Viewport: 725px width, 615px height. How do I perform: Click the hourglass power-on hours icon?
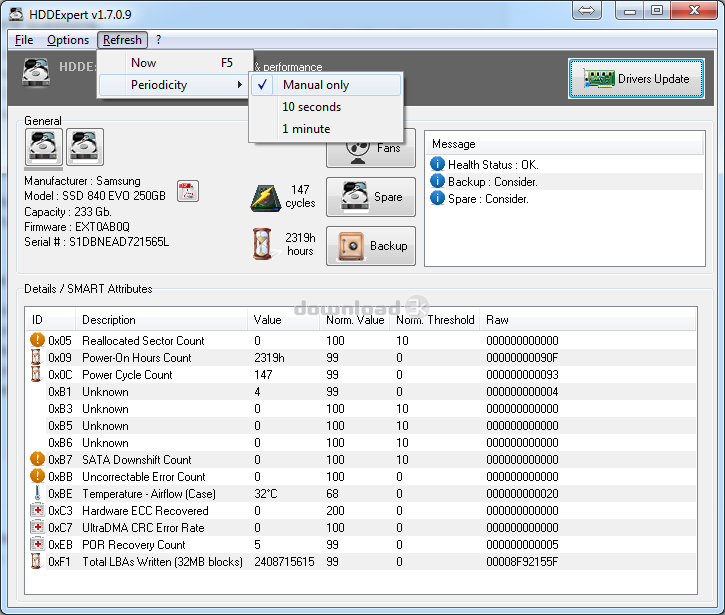pos(262,244)
